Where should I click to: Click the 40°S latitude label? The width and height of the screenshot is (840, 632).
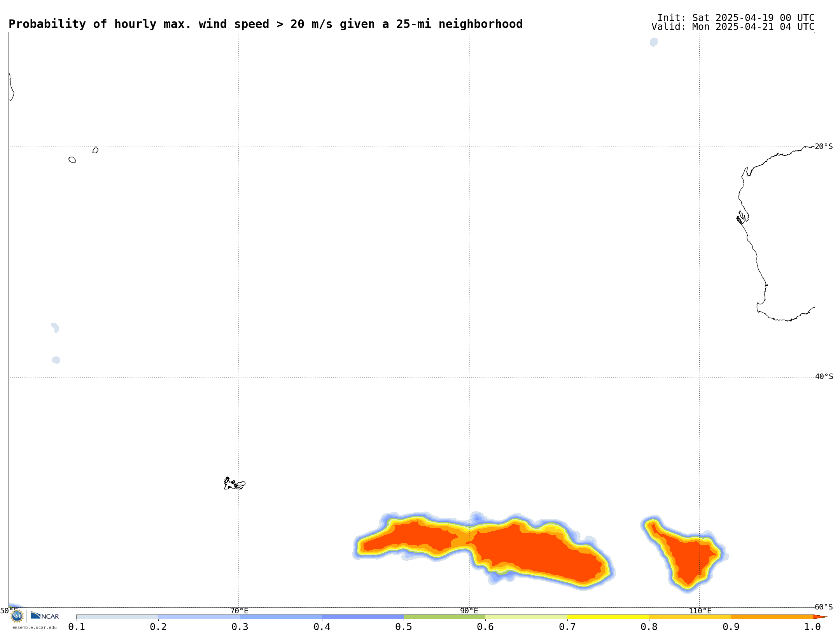(824, 377)
